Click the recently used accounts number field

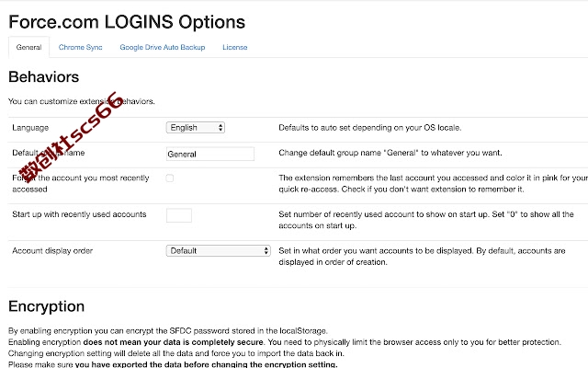point(179,215)
